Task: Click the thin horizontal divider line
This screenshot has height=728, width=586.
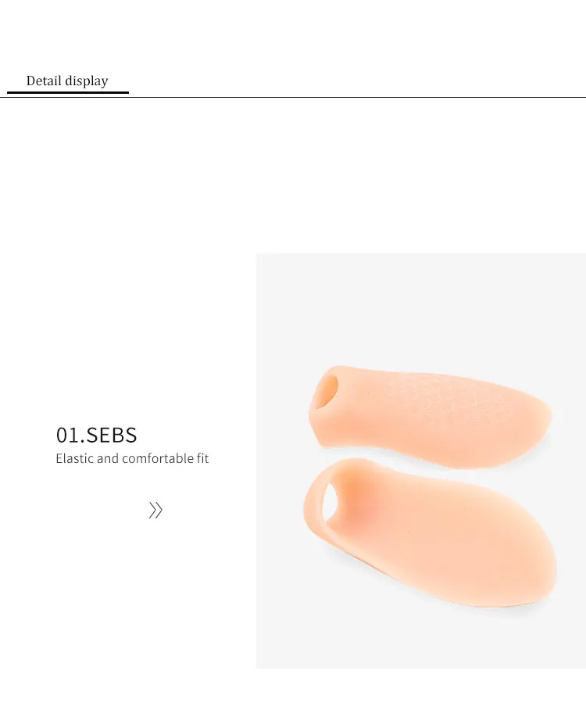Action: tap(293, 98)
